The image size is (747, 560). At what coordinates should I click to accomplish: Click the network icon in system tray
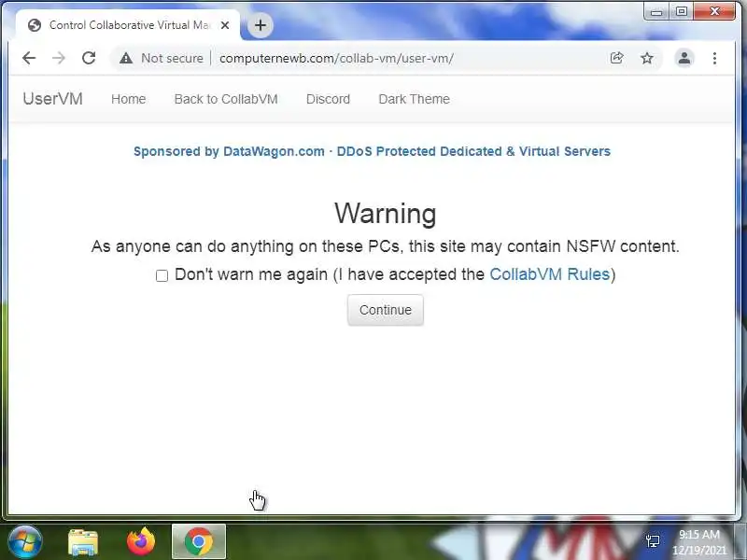[x=653, y=541]
